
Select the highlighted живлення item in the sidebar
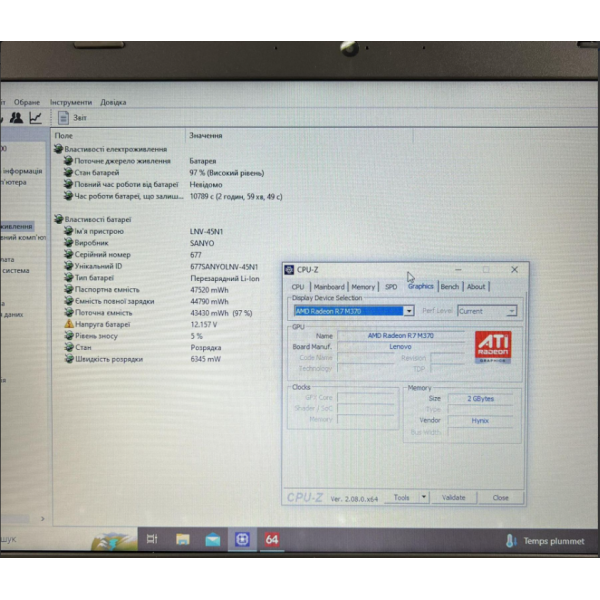coord(17,226)
